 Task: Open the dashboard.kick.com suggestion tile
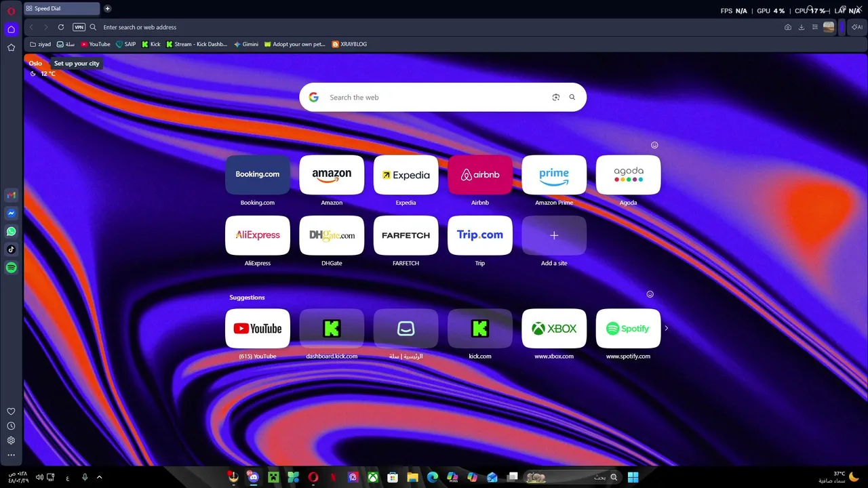332,329
